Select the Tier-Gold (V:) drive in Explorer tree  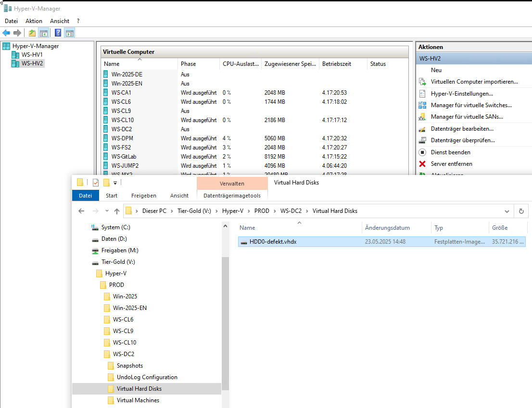tap(118, 262)
